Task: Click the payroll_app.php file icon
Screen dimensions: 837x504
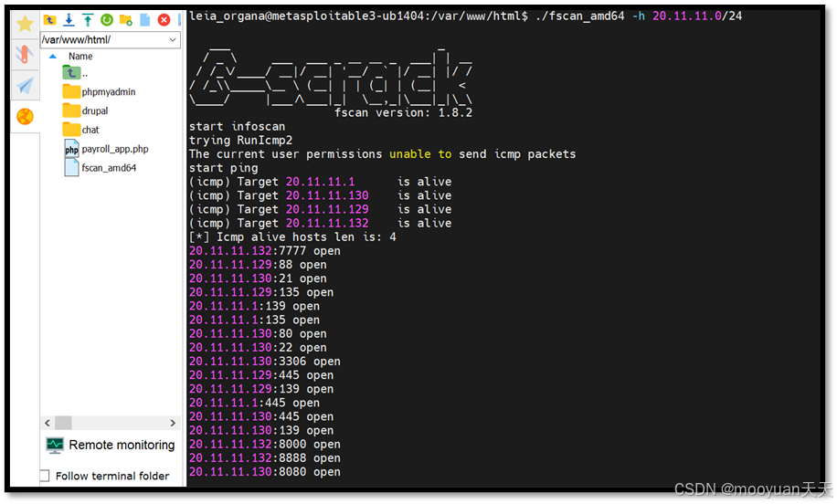Action: point(71,149)
